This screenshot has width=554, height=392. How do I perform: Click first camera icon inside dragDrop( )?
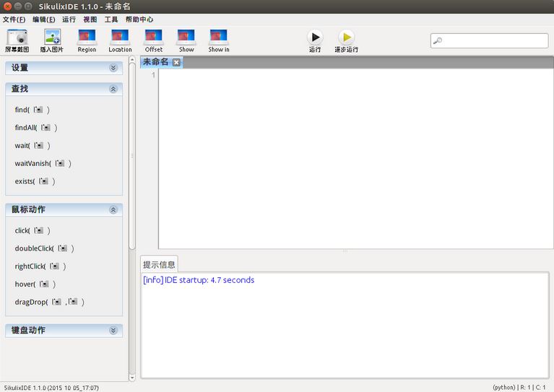(x=56, y=302)
